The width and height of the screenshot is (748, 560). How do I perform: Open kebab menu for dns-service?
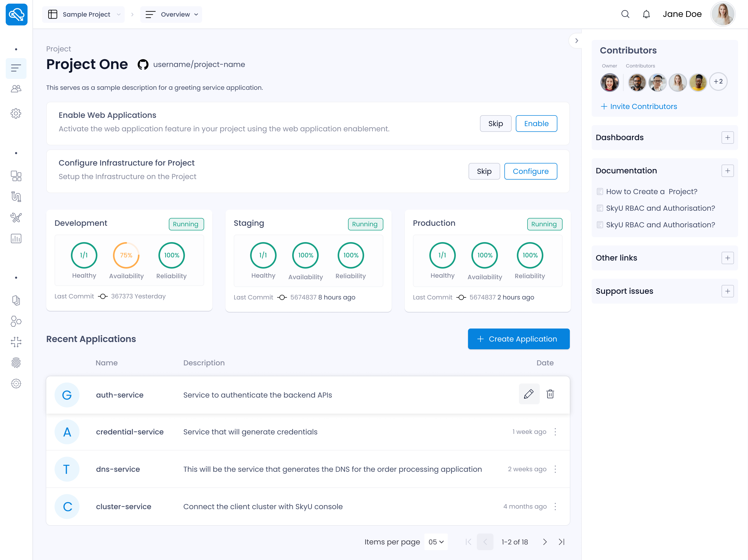point(555,469)
